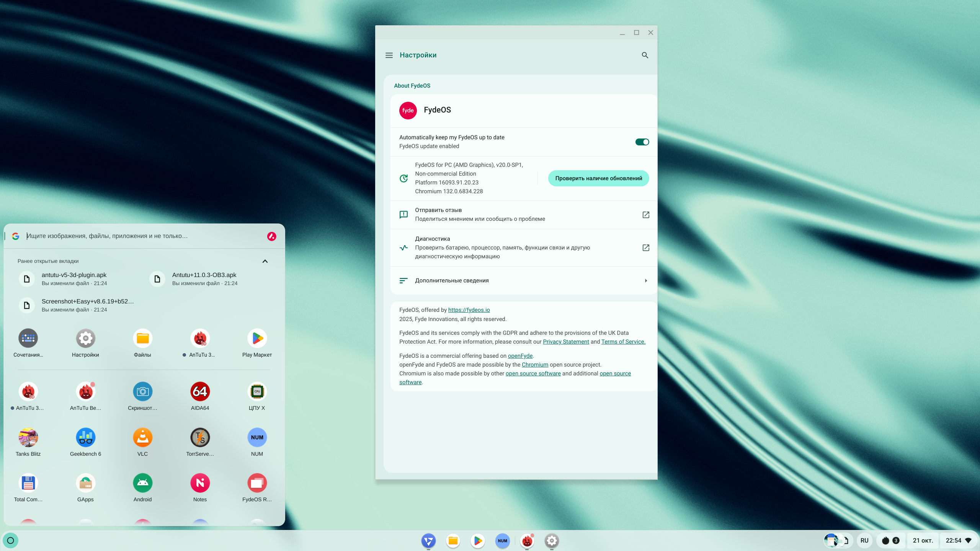
Task: Collapse the recently opened tabs section
Action: pyautogui.click(x=265, y=261)
